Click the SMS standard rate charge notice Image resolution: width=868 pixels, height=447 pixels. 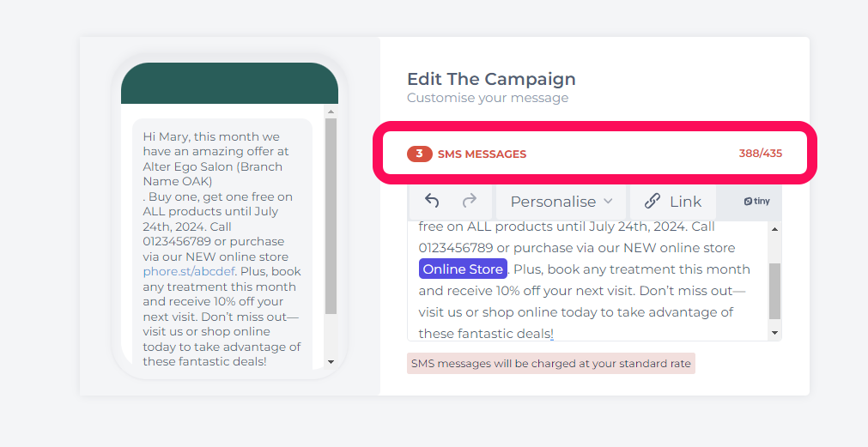(x=551, y=364)
